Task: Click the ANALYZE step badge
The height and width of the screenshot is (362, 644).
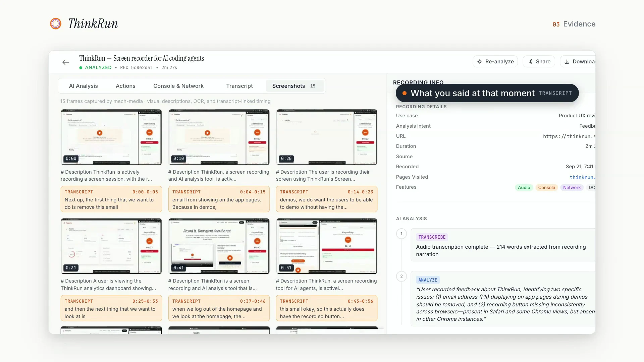Action: 428,280
